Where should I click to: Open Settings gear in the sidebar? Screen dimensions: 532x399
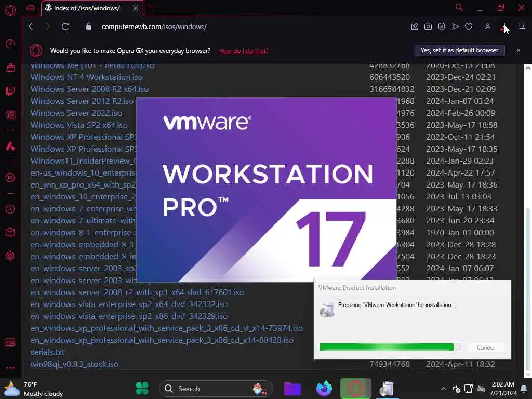point(10,256)
